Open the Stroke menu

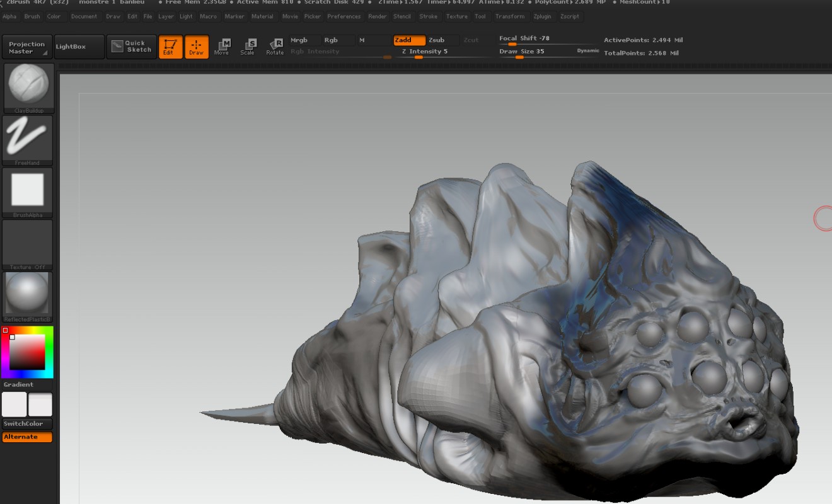tap(429, 16)
